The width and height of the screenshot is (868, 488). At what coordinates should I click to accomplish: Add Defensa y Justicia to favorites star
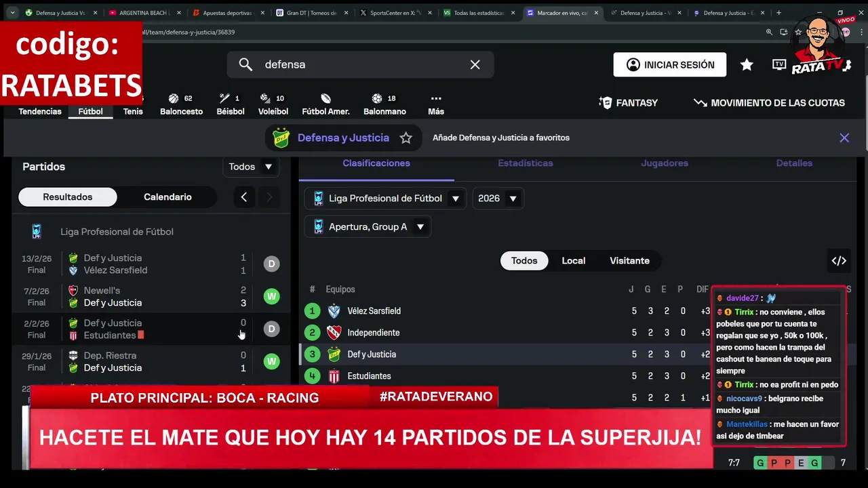point(406,138)
